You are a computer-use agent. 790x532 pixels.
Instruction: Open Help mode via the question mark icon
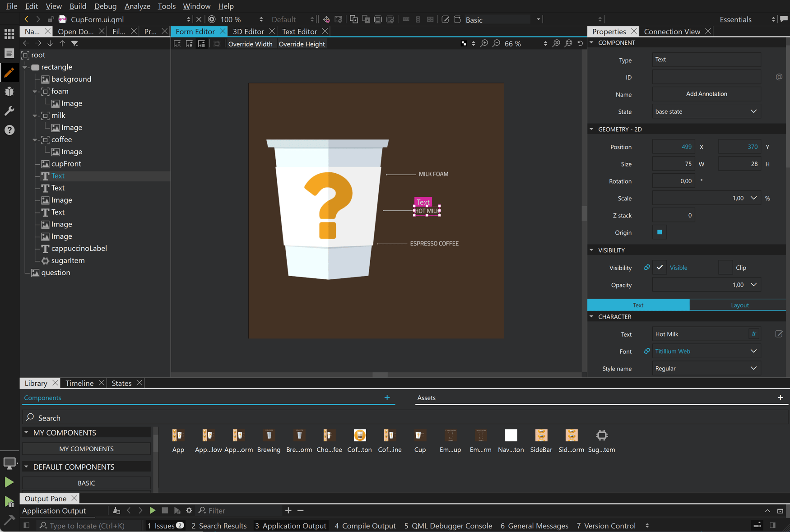click(9, 130)
